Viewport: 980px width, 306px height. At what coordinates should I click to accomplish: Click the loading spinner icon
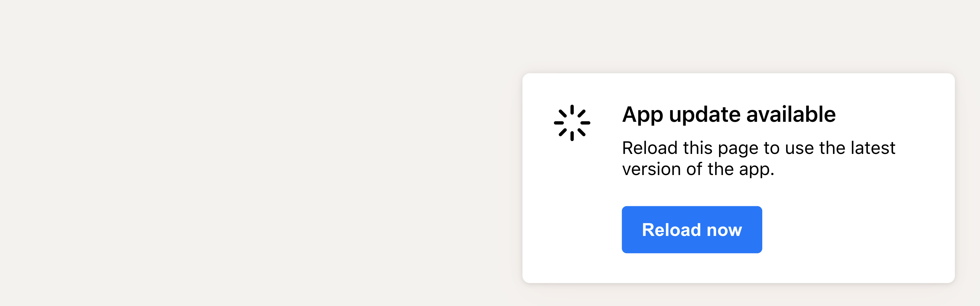[x=572, y=123]
